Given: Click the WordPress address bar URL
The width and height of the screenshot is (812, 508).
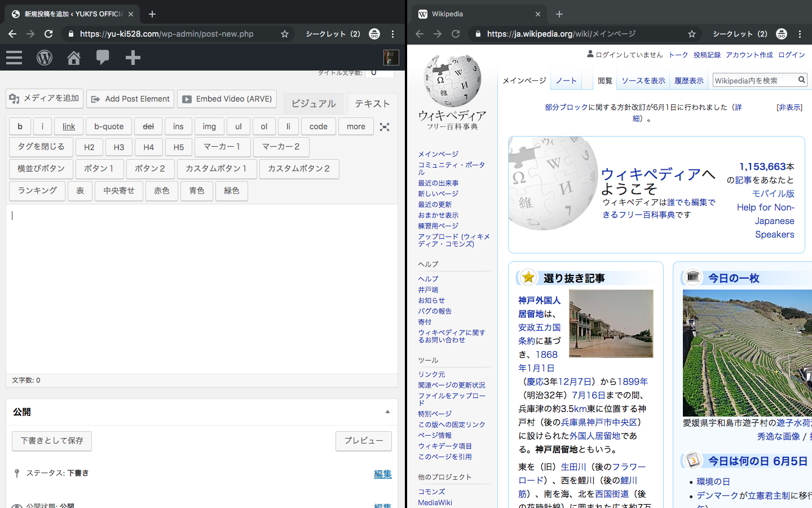Looking at the screenshot, I should pos(167,34).
